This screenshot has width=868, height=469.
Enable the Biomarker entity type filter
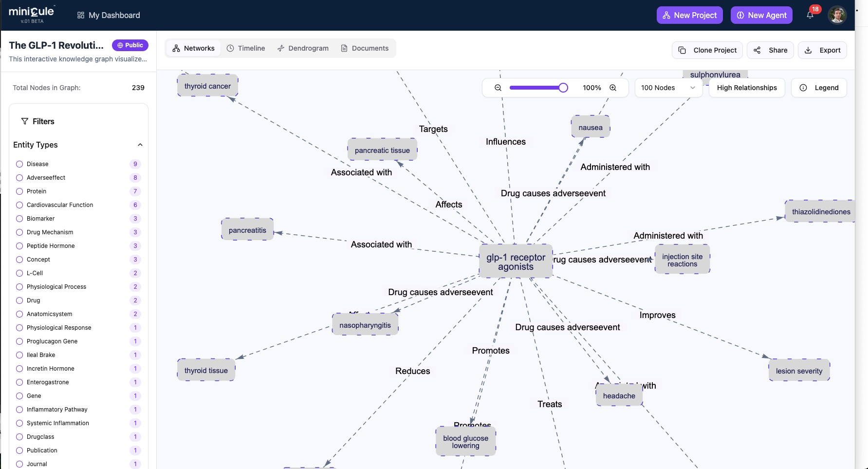click(19, 218)
